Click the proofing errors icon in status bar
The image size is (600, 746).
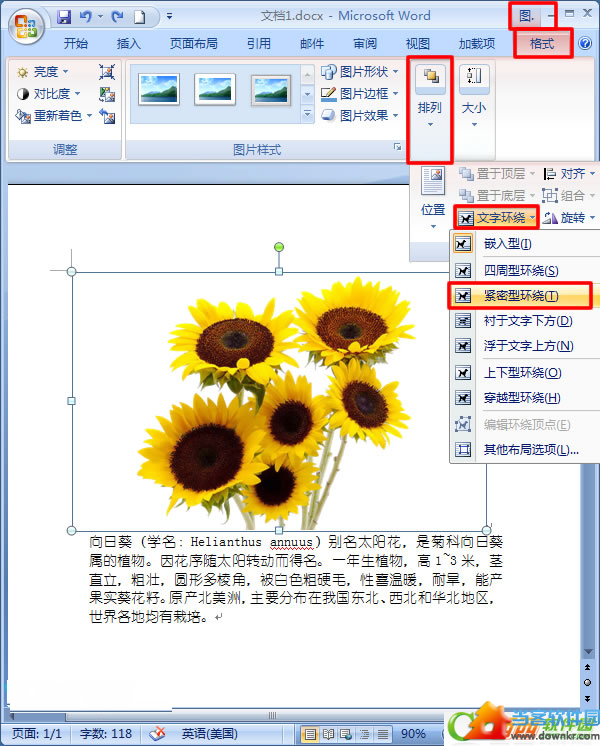coord(157,733)
